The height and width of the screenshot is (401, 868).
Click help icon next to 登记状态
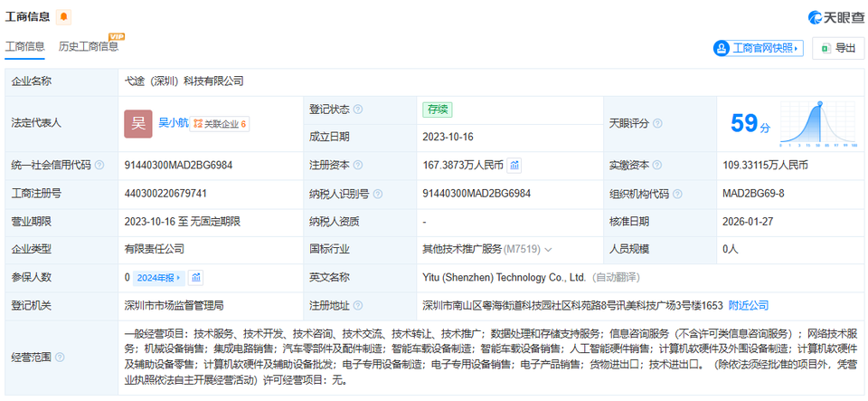pos(358,110)
